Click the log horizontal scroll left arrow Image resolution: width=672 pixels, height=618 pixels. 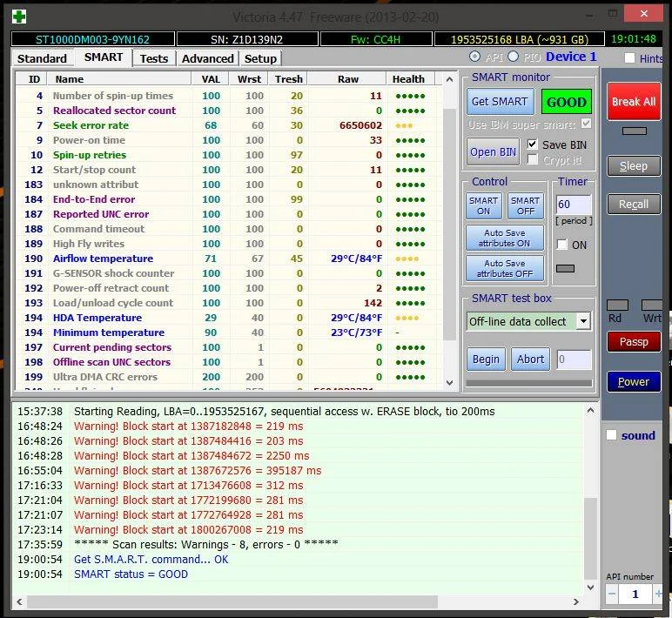pyautogui.click(x=19, y=601)
